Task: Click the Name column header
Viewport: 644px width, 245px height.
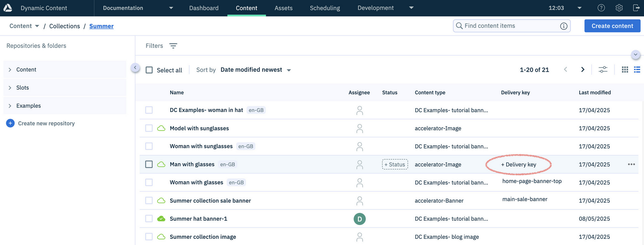Action: 177,92
